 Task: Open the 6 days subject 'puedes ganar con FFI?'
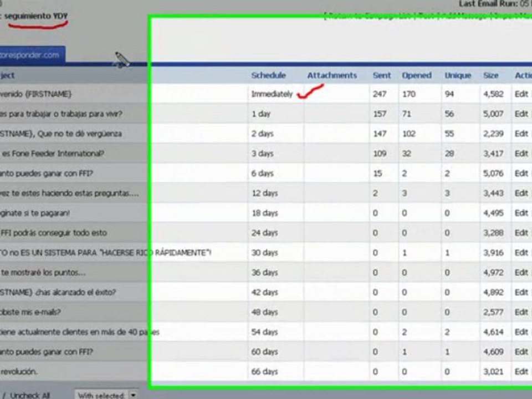click(47, 173)
